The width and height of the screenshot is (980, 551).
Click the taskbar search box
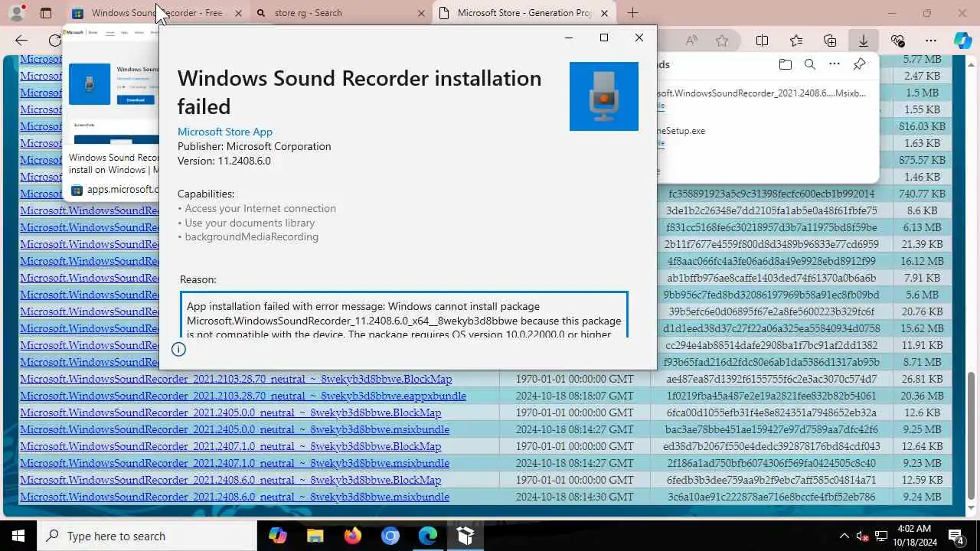pyautogui.click(x=147, y=536)
